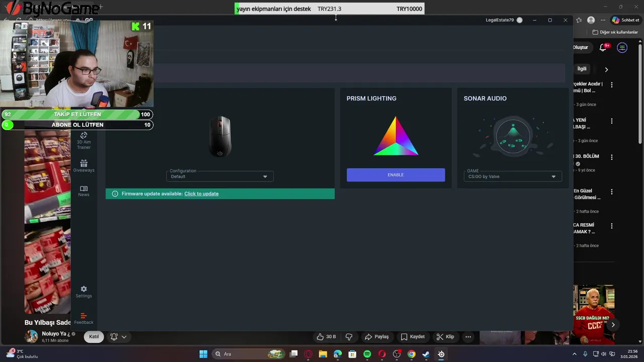Click the account avatar next to LegalEstate79
Viewport: 644px width, 362px height.
click(x=520, y=20)
